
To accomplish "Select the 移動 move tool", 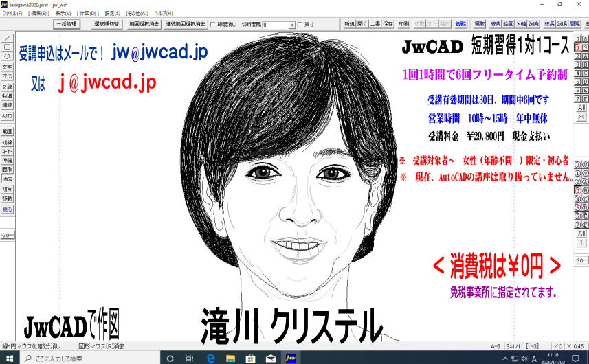I will click(8, 198).
